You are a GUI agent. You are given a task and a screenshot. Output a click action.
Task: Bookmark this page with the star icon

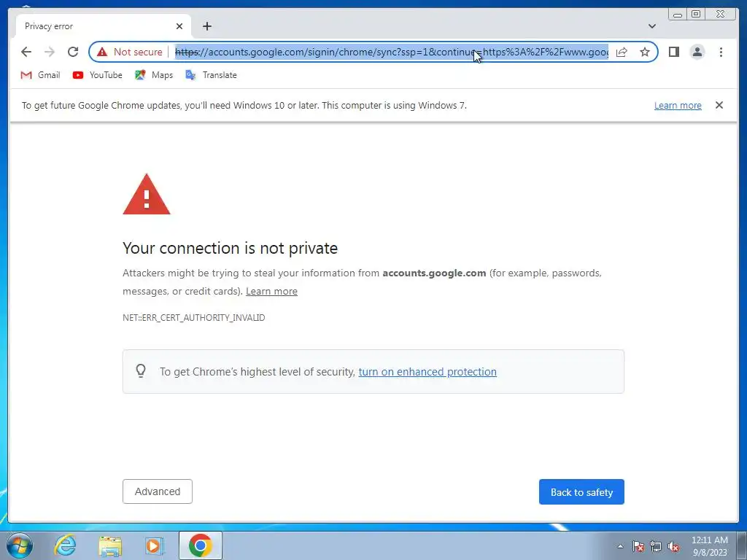[x=645, y=52]
